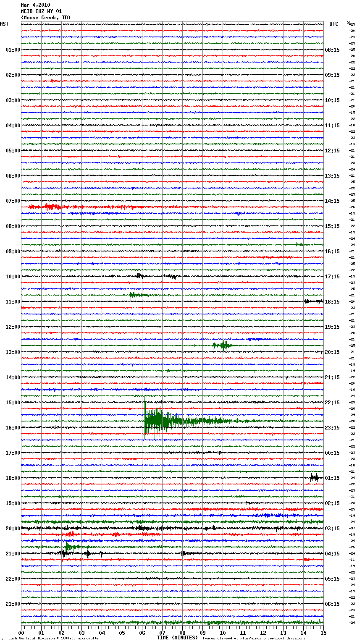Select the 12:00 MST row label

[x=13, y=327]
